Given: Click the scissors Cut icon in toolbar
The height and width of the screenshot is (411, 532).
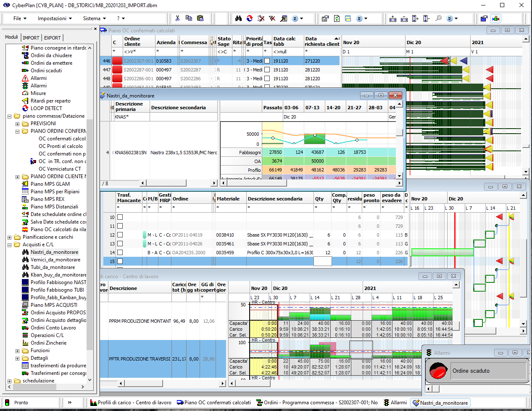Looking at the screenshot, I should click(177, 18).
